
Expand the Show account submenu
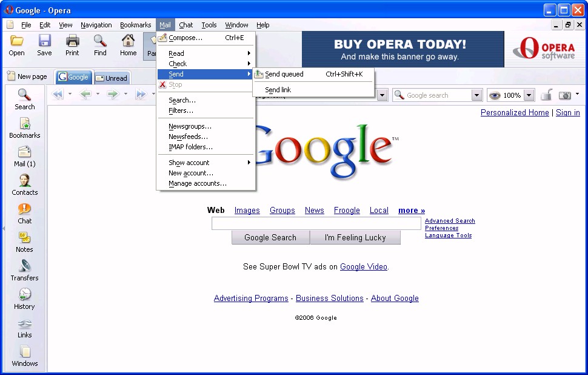coord(206,163)
